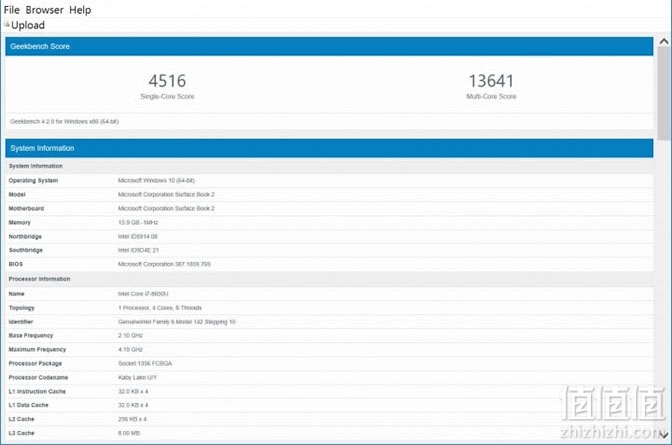This screenshot has width=672, height=445.
Task: Click the Single-Core Score label
Action: [x=167, y=97]
